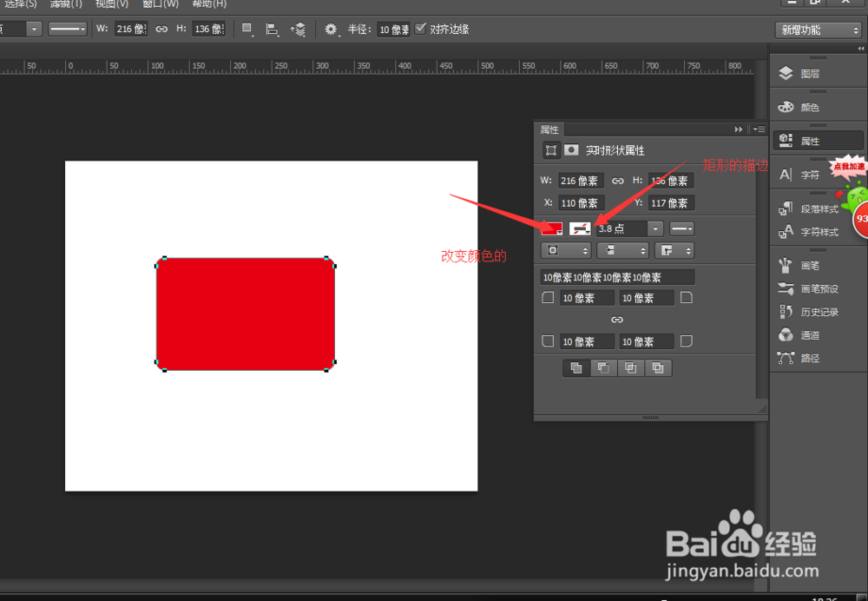Toggle the 对齐边缘 checkbox
The width and height of the screenshot is (868, 601).
[421, 29]
